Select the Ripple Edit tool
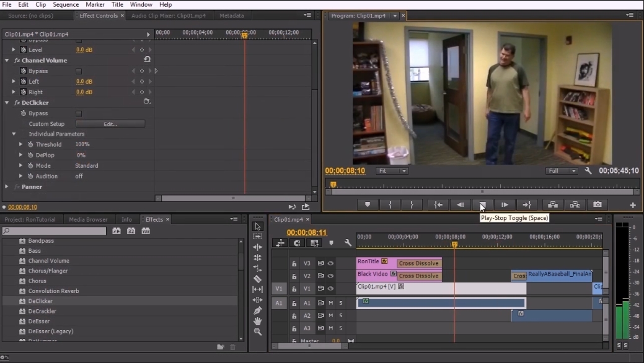 pyautogui.click(x=257, y=247)
